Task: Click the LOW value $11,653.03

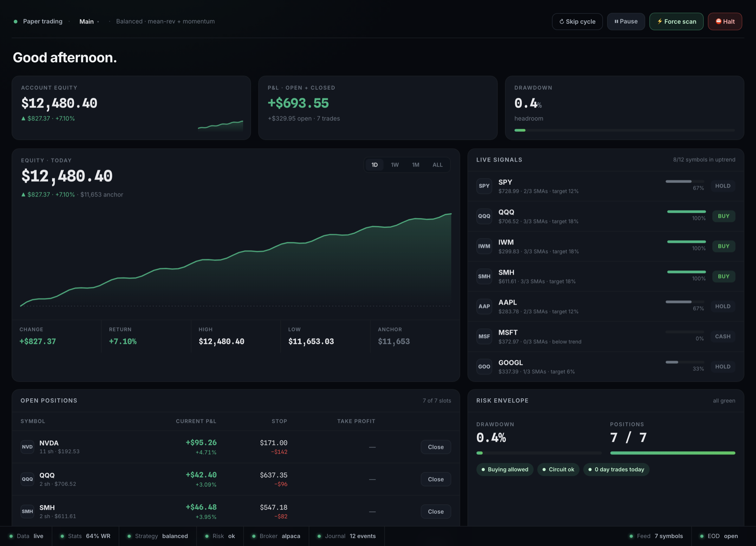Action: pos(311,342)
